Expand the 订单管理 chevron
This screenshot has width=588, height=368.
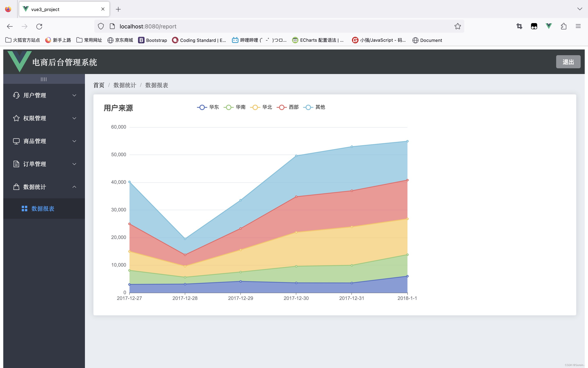(74, 164)
